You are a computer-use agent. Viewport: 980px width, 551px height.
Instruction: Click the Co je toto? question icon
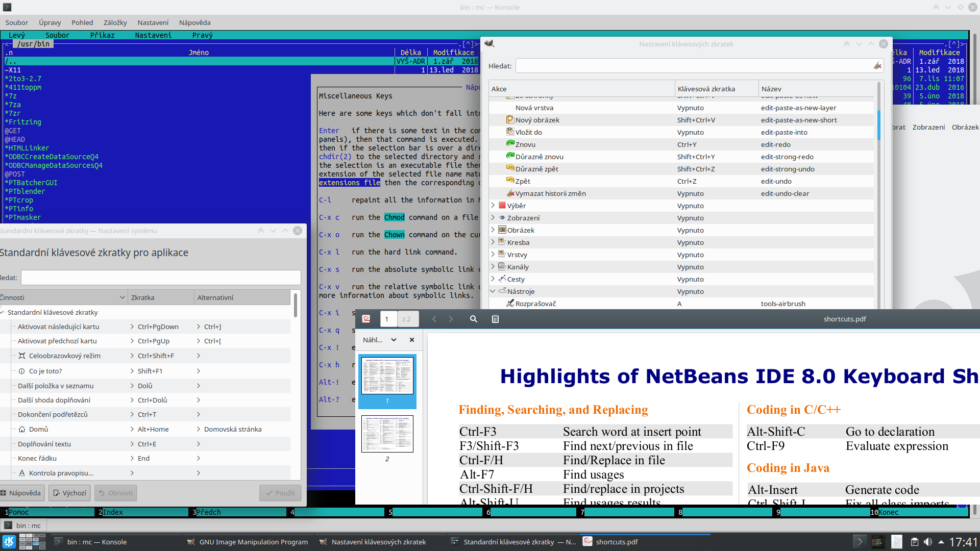[x=22, y=371]
